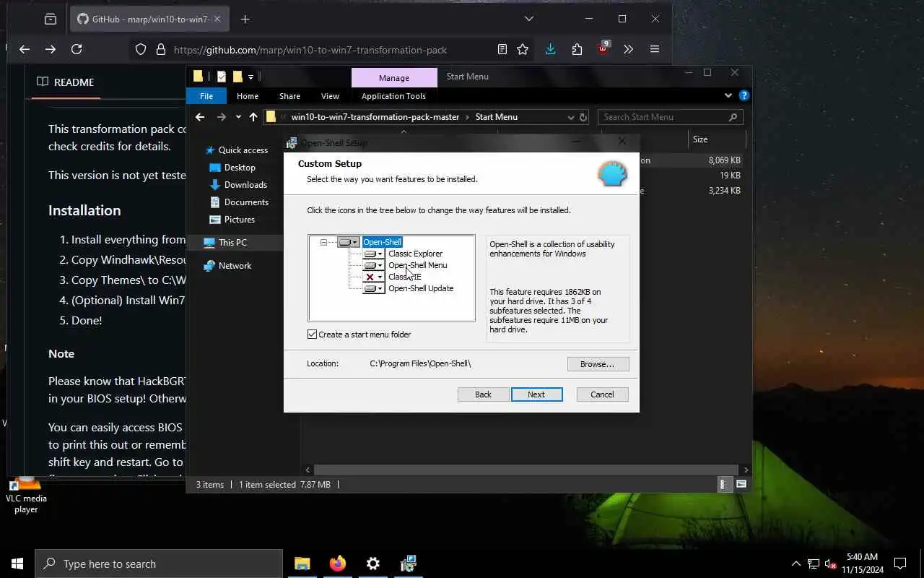Click the win10-to-win7-transformation-pack-master breadcrumb
This screenshot has height=578, width=924.
(x=375, y=117)
